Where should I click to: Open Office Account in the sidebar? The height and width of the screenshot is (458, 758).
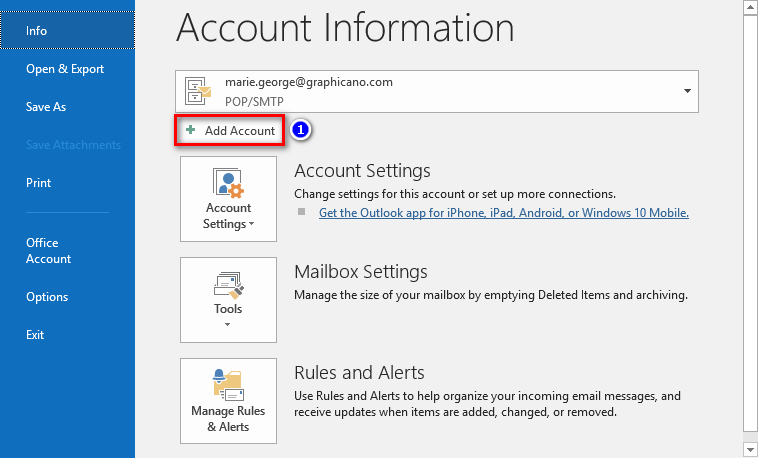pyautogui.click(x=48, y=251)
